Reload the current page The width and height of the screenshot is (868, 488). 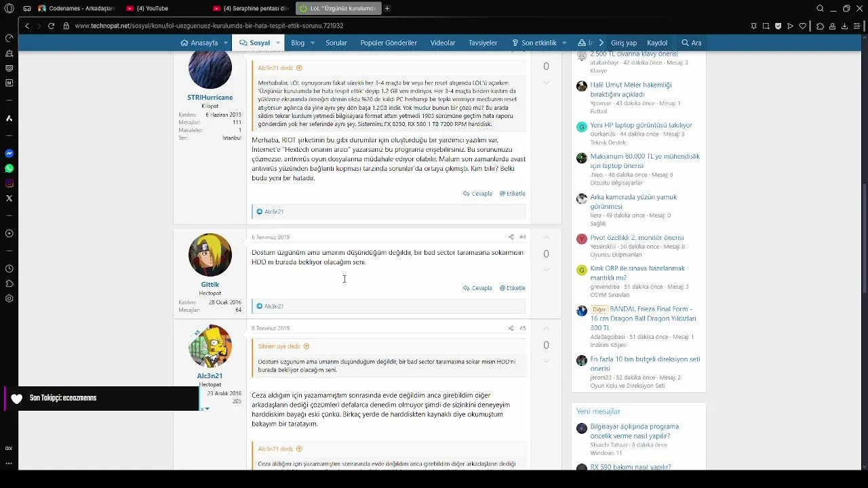pyautogui.click(x=51, y=26)
